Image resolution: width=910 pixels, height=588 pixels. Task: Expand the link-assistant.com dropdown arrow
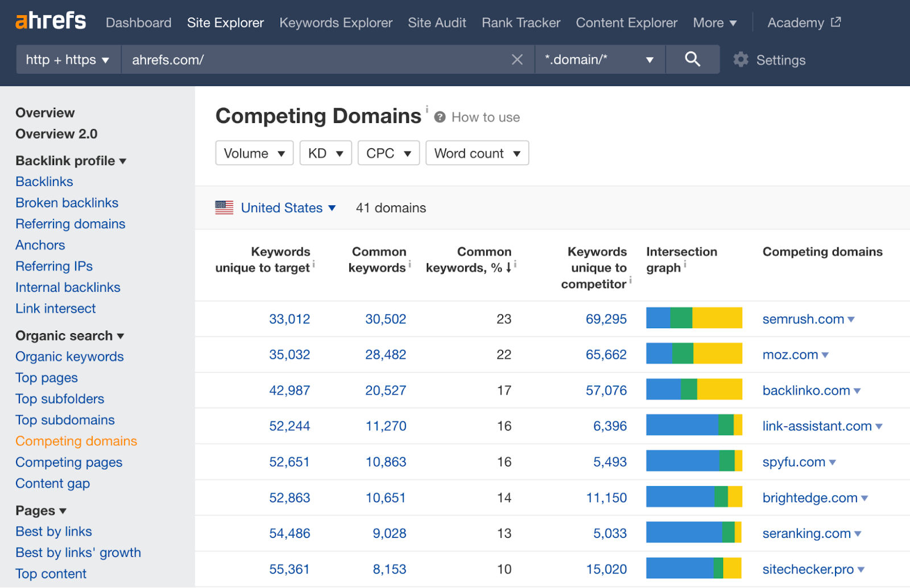click(x=879, y=426)
